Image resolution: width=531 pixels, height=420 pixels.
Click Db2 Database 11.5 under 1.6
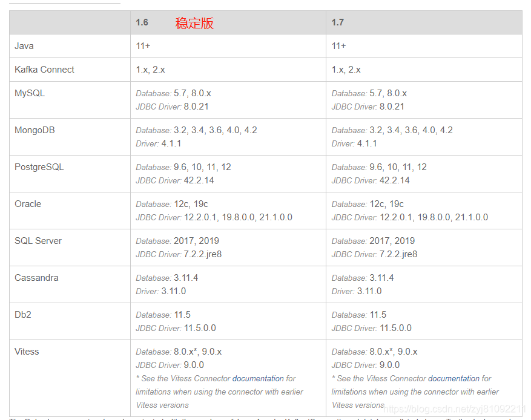point(163,315)
